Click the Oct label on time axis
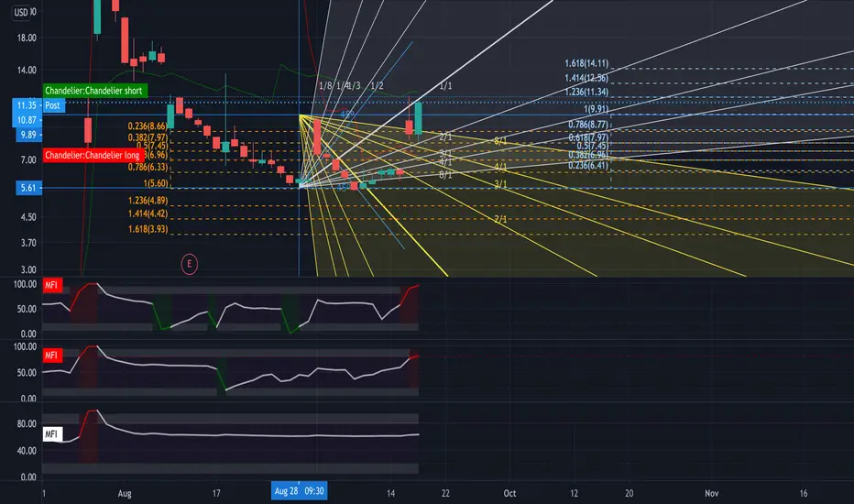This screenshot has height=504, width=854. pyautogui.click(x=509, y=493)
